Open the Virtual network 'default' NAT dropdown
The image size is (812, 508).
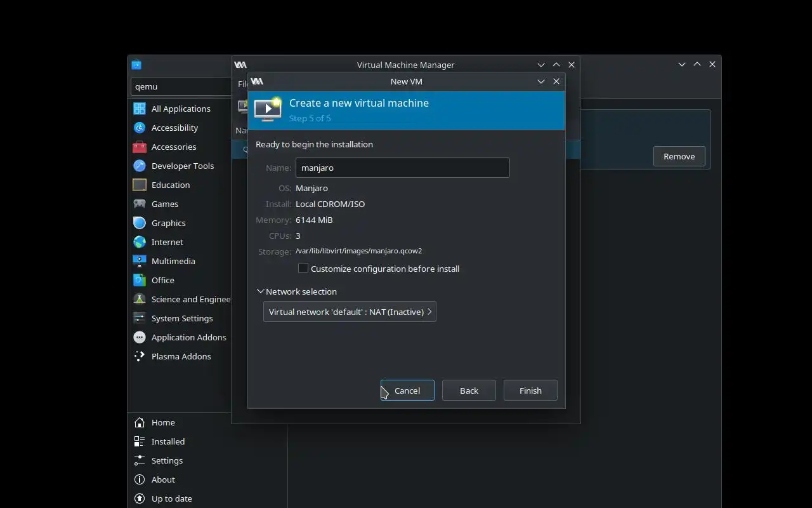click(x=350, y=312)
